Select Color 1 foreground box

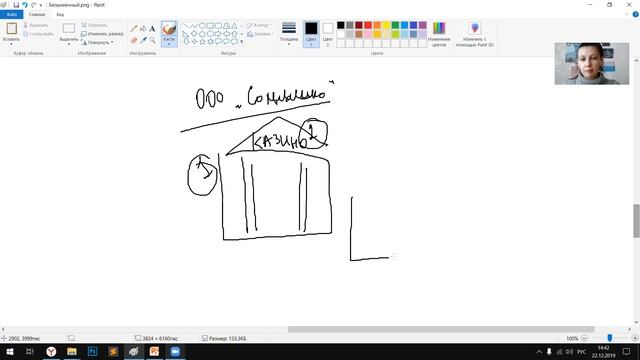click(311, 34)
